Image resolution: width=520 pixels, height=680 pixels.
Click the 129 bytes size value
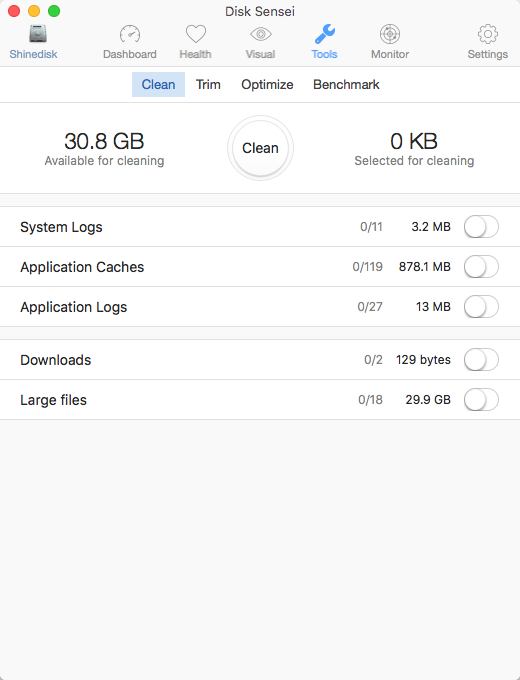(x=423, y=360)
